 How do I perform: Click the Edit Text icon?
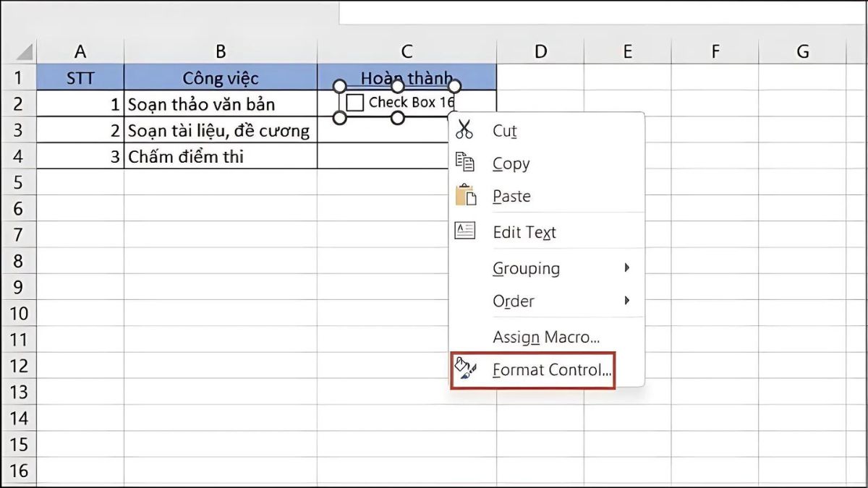tap(464, 231)
